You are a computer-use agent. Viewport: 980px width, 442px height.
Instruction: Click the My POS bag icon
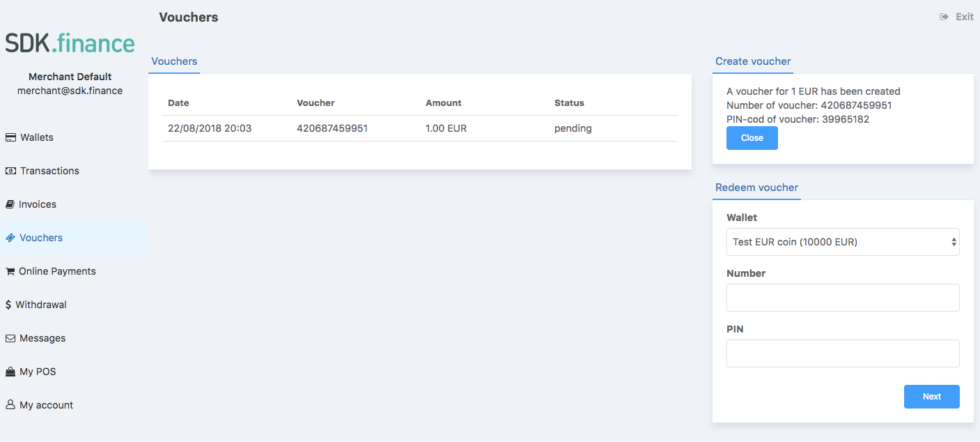pyautogui.click(x=10, y=372)
